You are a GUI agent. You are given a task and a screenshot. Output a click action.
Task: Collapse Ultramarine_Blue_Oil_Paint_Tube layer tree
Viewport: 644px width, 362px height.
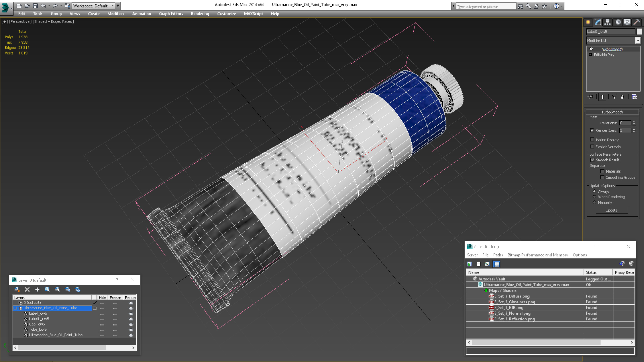(x=15, y=308)
